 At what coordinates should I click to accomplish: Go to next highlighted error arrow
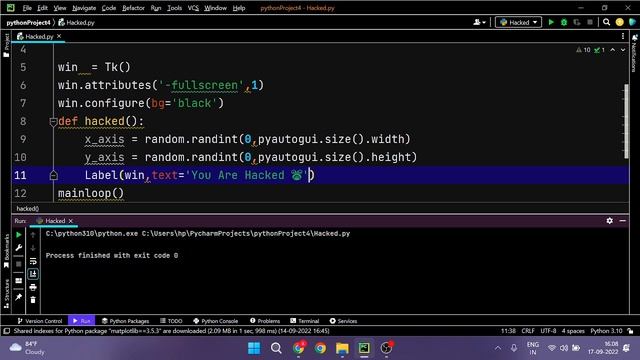point(623,50)
